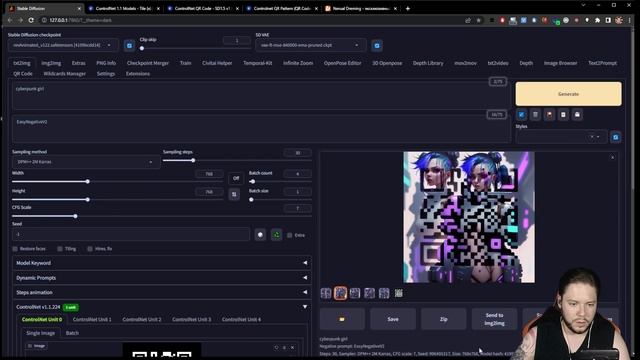
Task: Save style using the floppy disk icon
Action: click(x=577, y=115)
